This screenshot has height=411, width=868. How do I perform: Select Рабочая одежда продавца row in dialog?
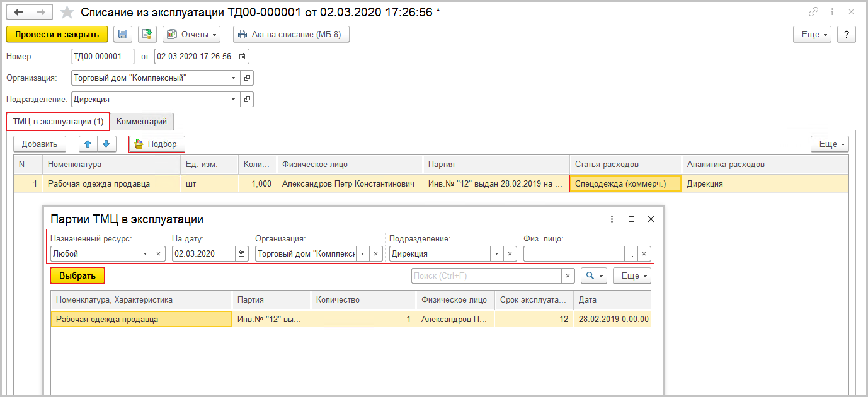tap(141, 319)
